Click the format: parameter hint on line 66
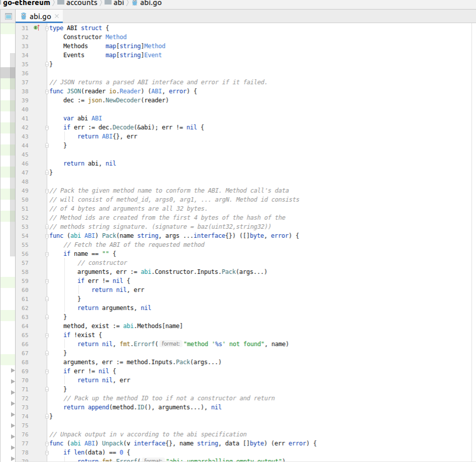The image size is (476, 462). (170, 344)
